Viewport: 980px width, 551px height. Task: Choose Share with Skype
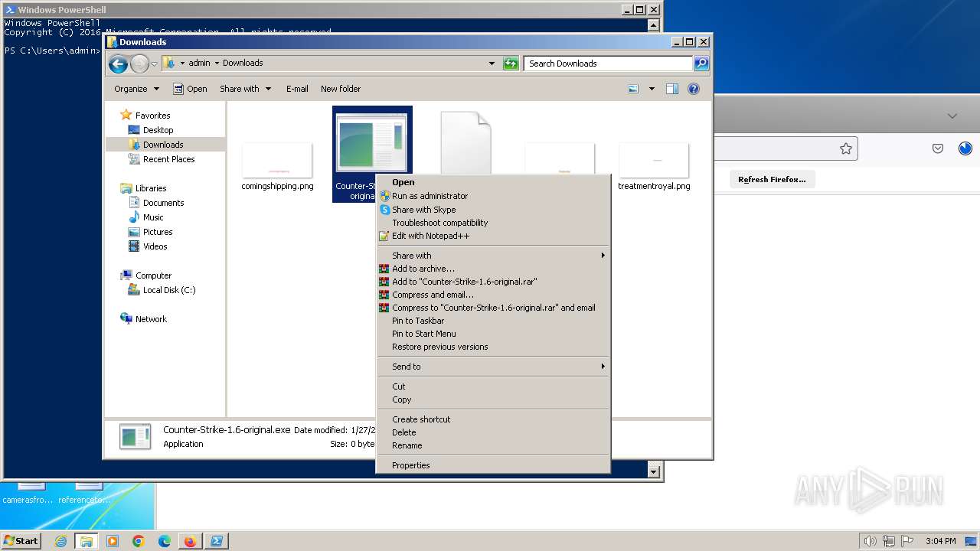click(493, 210)
